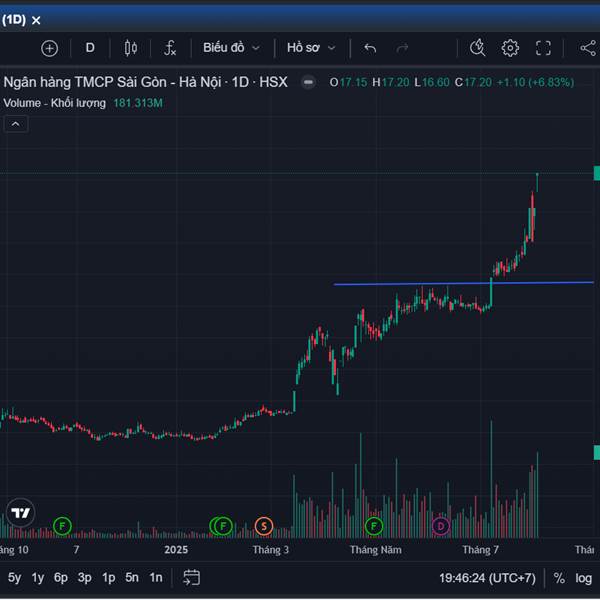Select the 1y time range
600x600 pixels.
click(38, 577)
